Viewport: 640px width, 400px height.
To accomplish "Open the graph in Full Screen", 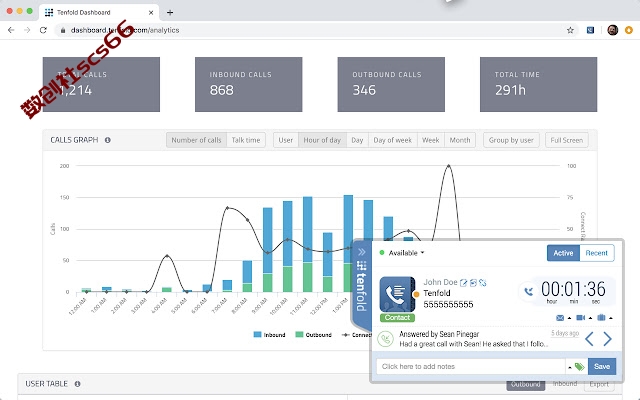I will [567, 140].
